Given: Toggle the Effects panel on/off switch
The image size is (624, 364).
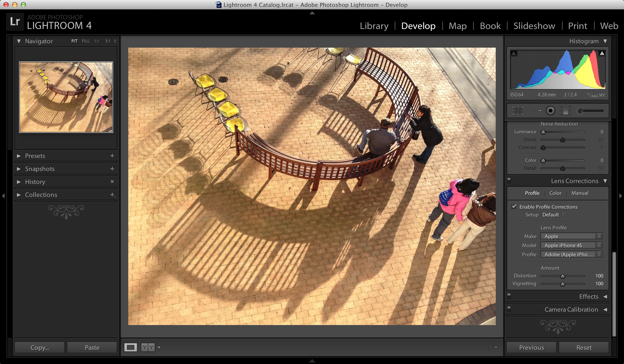Looking at the screenshot, I should tap(509, 296).
